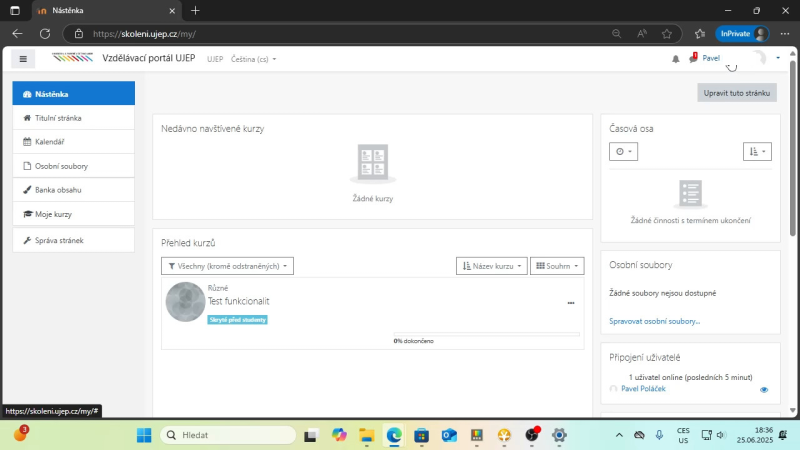Open the Všechny (kromě odstraněných) filter dropdown
800x450 pixels.
[x=227, y=266]
